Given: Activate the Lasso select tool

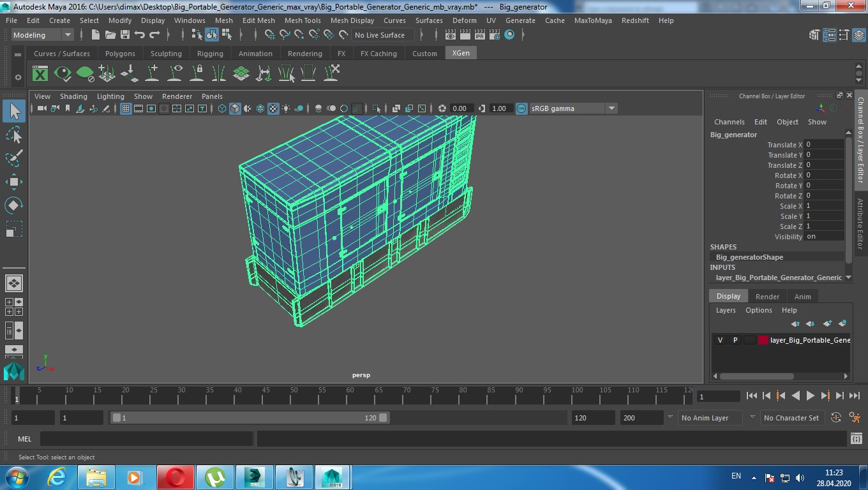Looking at the screenshot, I should [x=14, y=135].
